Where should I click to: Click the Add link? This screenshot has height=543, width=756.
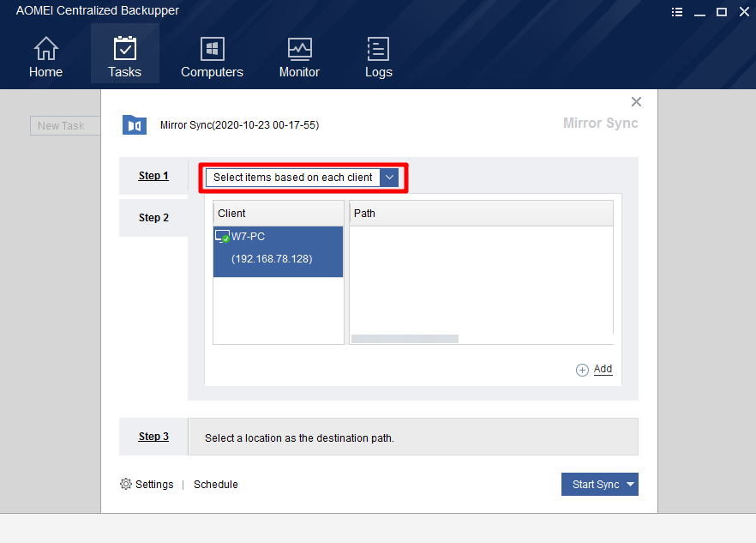[603, 369]
